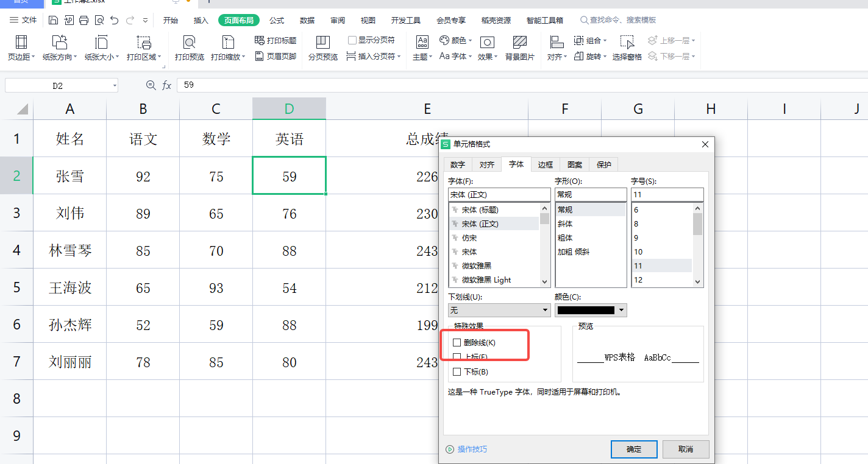This screenshot has width=868, height=464.
Task: Expand the Name Box dropdown arrow
Action: click(114, 86)
